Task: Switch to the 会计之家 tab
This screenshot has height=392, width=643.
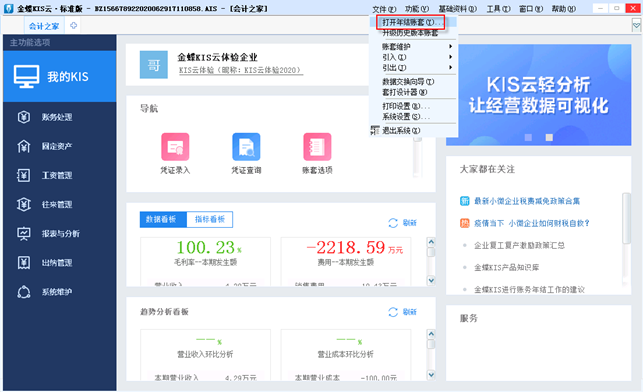Action: pyautogui.click(x=44, y=26)
